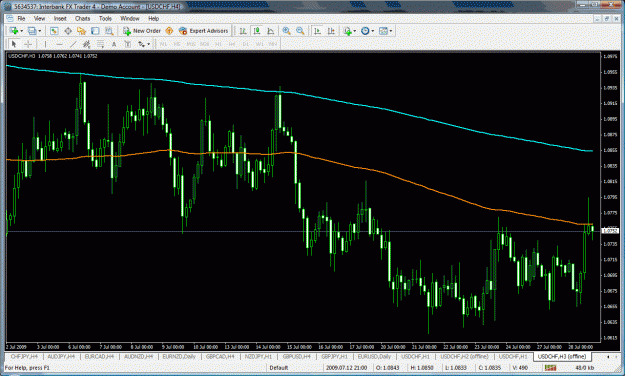
Task: Select the Horizontal Line drawing tool
Action: pyautogui.click(x=59, y=44)
